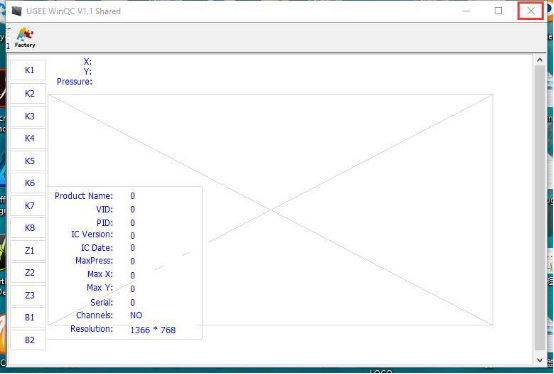Click the K3 key button
This screenshot has height=374, width=554.
coord(28,116)
